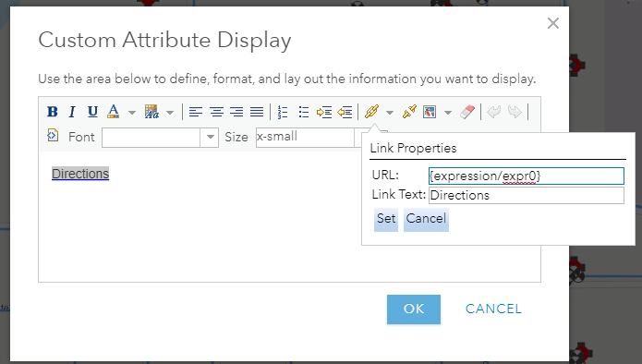
Task: Expand the Font dropdown arrow
Action: pyautogui.click(x=210, y=137)
